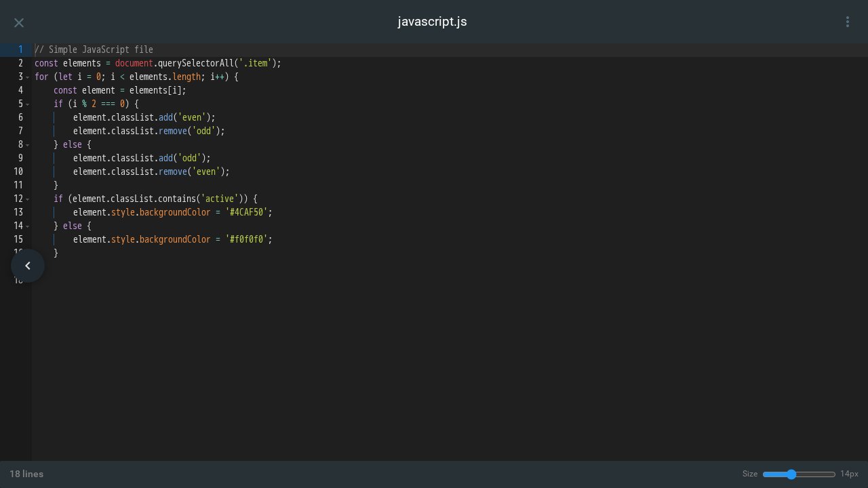Click the javascript.js file title
The width and height of the screenshot is (868, 488).
click(433, 22)
